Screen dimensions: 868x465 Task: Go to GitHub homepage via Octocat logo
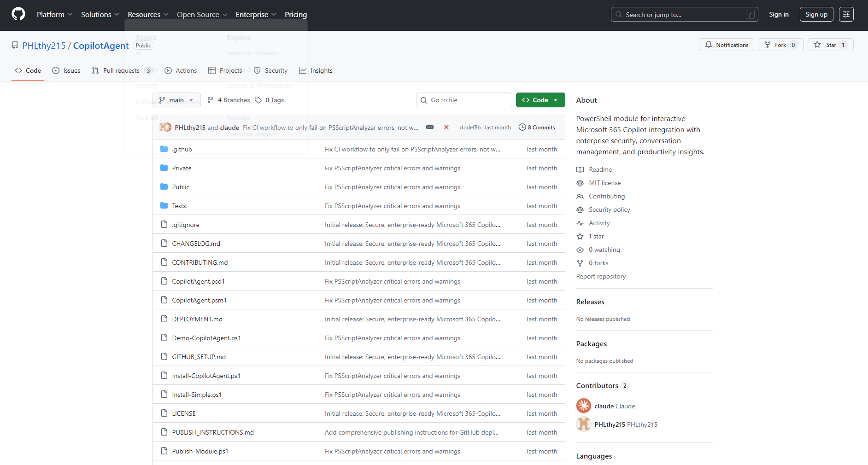(x=18, y=14)
